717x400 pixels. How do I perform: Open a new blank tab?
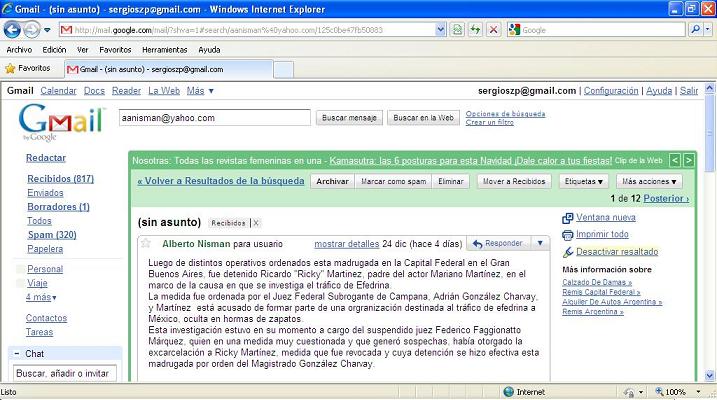pyautogui.click(x=284, y=70)
